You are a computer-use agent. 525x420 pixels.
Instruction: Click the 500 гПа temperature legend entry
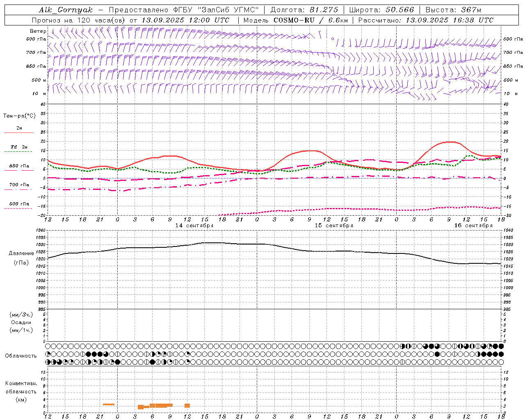(19, 204)
